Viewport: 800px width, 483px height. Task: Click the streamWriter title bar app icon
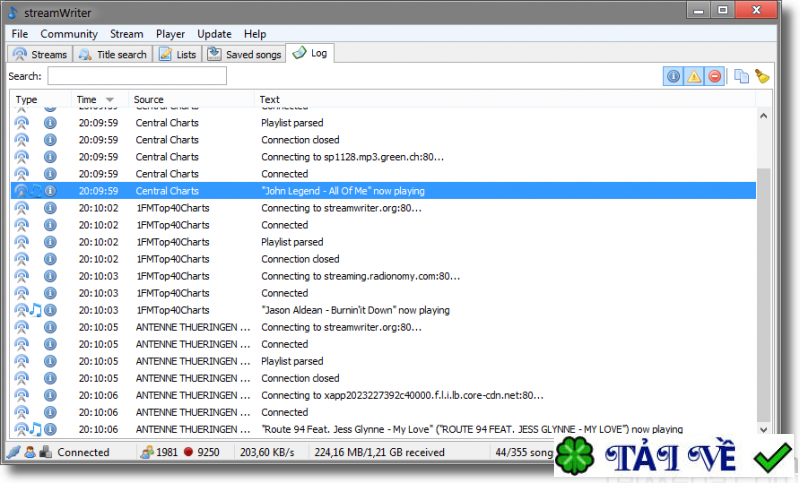(14, 13)
